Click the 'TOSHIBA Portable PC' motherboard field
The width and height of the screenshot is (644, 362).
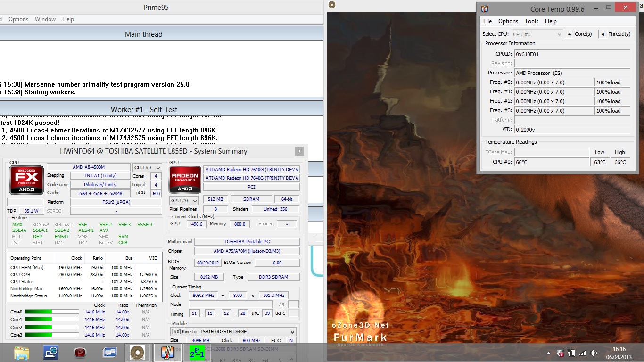247,242
